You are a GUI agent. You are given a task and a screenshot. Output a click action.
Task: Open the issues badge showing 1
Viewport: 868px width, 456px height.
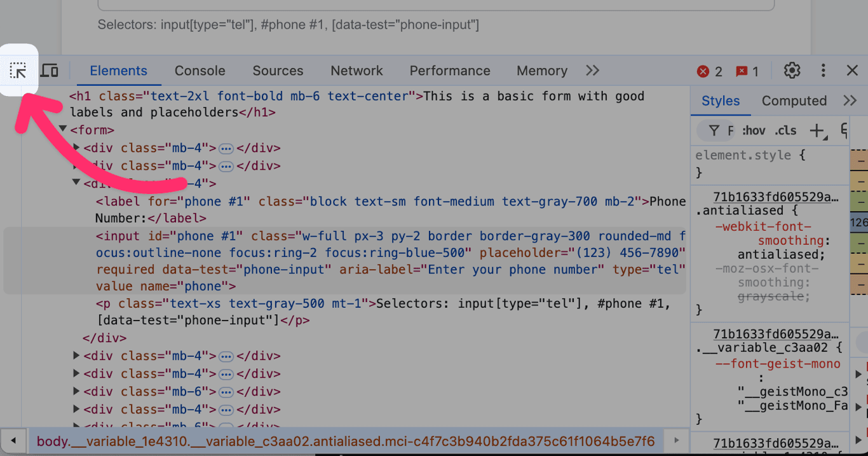point(747,71)
